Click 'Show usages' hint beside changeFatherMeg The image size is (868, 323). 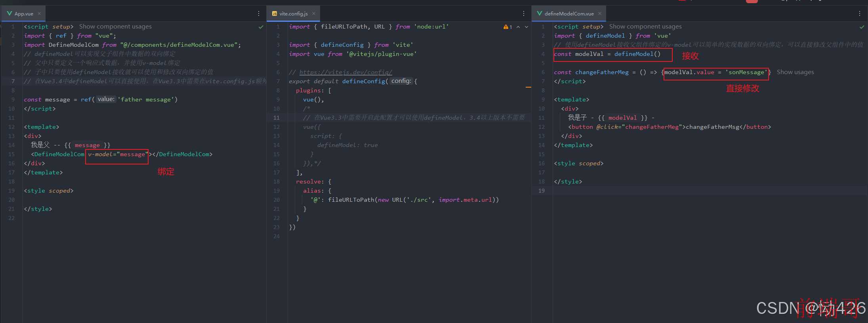795,72
